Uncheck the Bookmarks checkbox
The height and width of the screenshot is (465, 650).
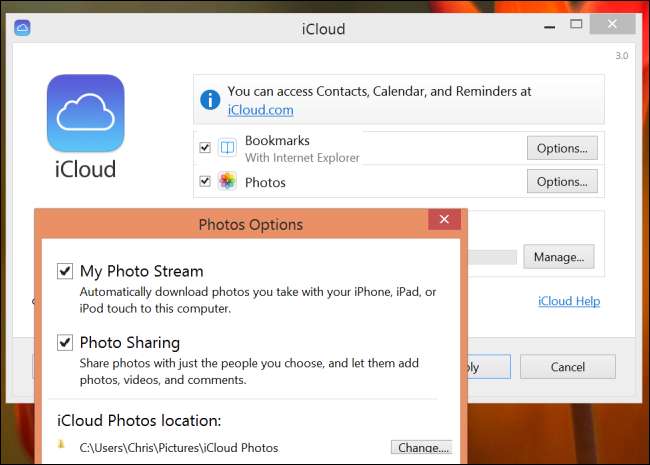[205, 148]
